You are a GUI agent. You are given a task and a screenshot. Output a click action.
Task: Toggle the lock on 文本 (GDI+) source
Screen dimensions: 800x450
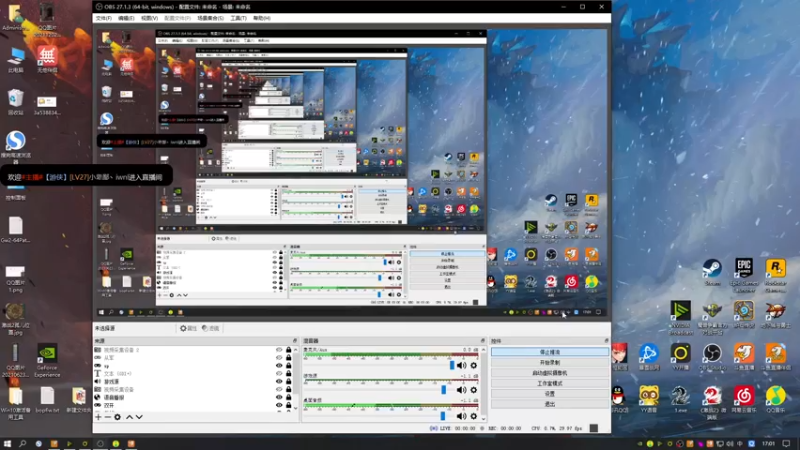click(x=288, y=373)
